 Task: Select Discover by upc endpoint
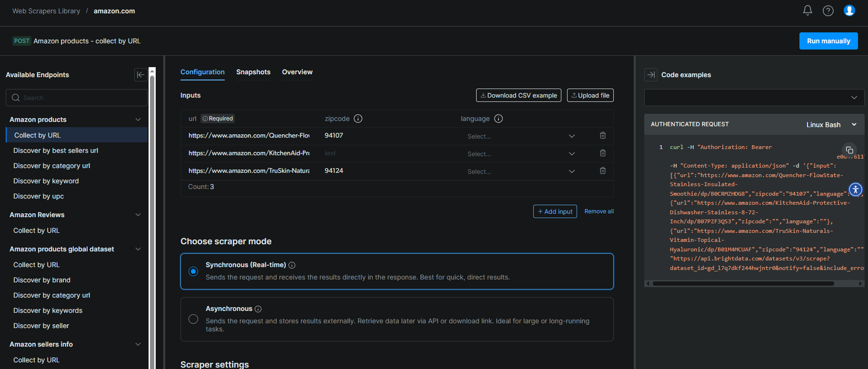(39, 196)
